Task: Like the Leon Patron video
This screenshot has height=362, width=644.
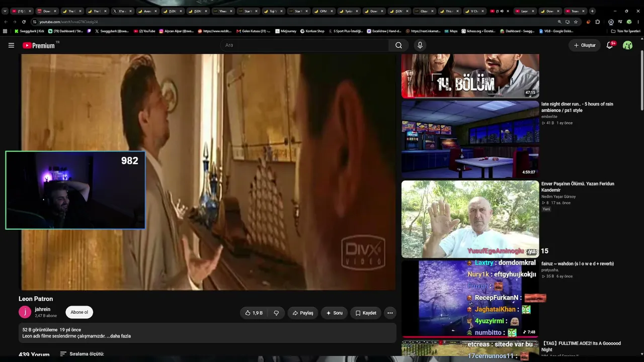Action: 254,313
